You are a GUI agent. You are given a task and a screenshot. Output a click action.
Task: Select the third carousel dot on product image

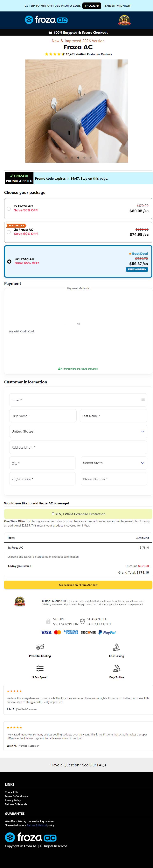pos(78,157)
